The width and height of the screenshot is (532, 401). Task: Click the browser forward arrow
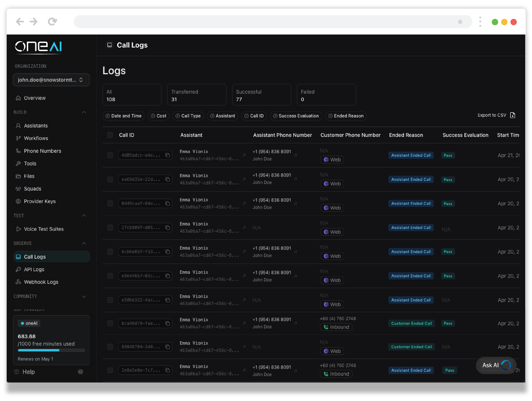click(34, 22)
